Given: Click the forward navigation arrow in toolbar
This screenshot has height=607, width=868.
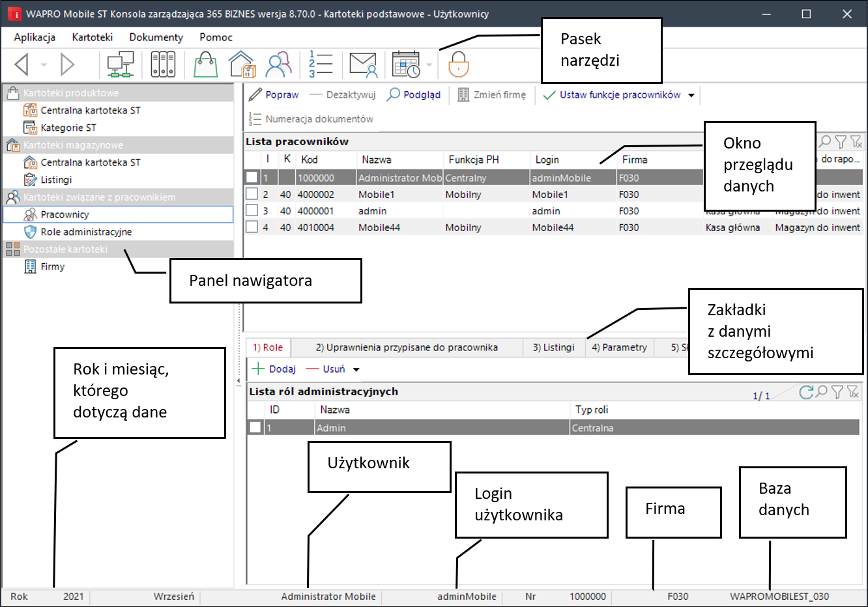Looking at the screenshot, I should coord(68,64).
